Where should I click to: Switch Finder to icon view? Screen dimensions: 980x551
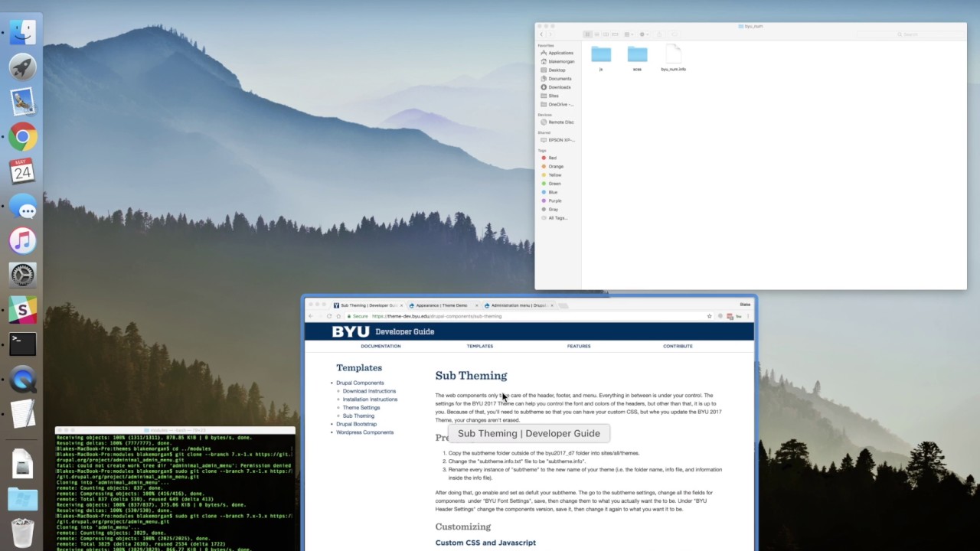click(x=587, y=34)
